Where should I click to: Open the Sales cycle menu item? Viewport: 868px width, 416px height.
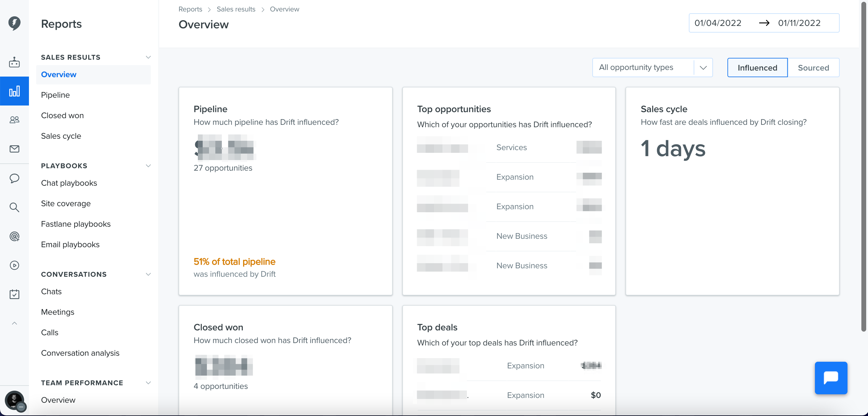click(61, 136)
